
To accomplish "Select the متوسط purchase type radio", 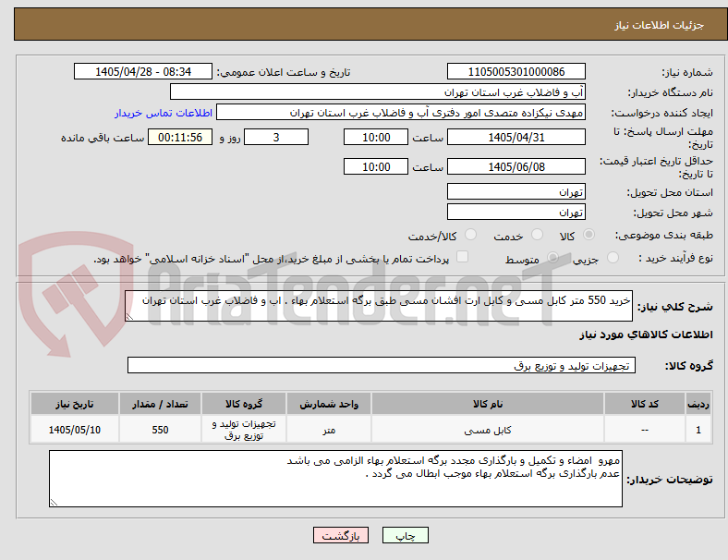I will [552, 257].
